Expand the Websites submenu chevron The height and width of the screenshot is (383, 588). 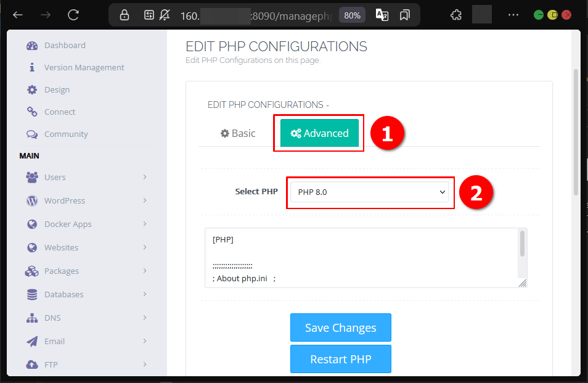click(x=145, y=247)
